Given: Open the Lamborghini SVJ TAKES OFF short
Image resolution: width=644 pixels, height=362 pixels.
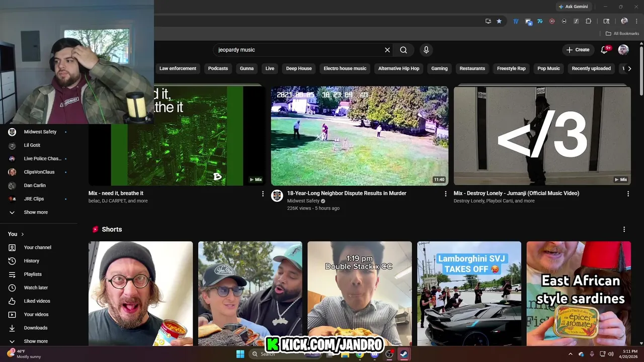Looking at the screenshot, I should [x=469, y=294].
